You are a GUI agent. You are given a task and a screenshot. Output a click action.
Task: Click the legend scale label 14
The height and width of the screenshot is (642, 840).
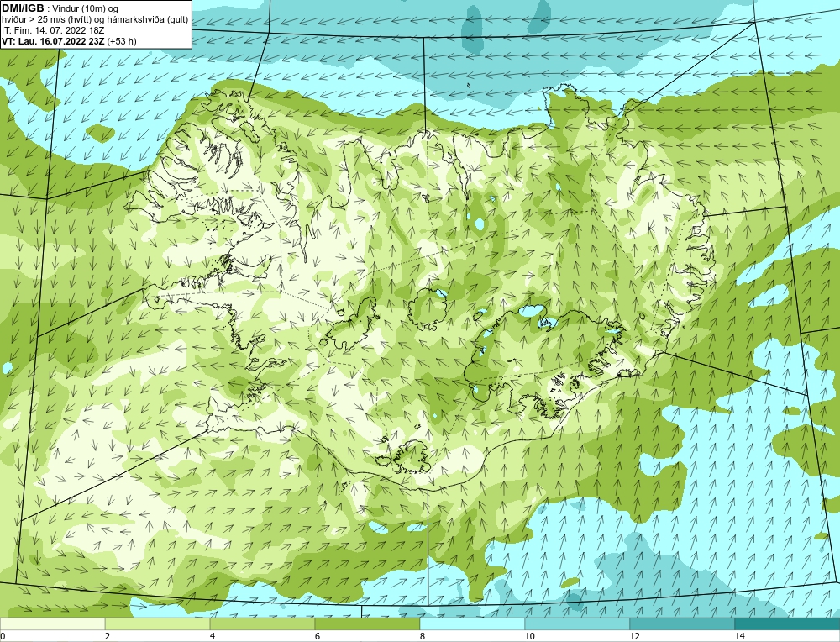pyautogui.click(x=740, y=636)
